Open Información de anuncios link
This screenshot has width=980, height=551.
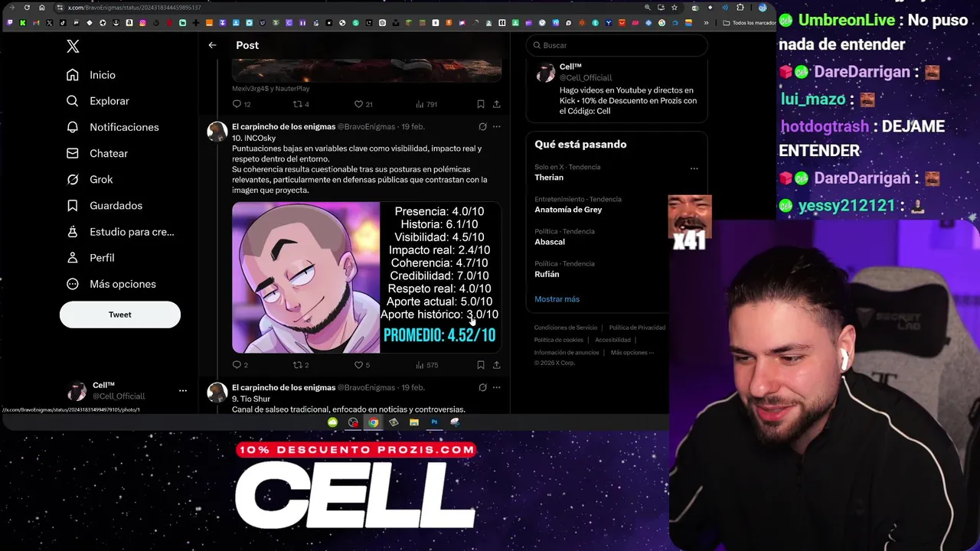coord(567,352)
